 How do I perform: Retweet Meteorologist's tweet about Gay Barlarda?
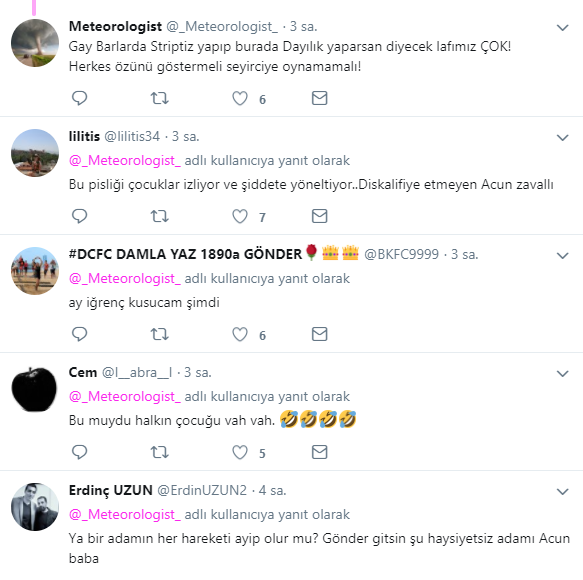(x=160, y=98)
